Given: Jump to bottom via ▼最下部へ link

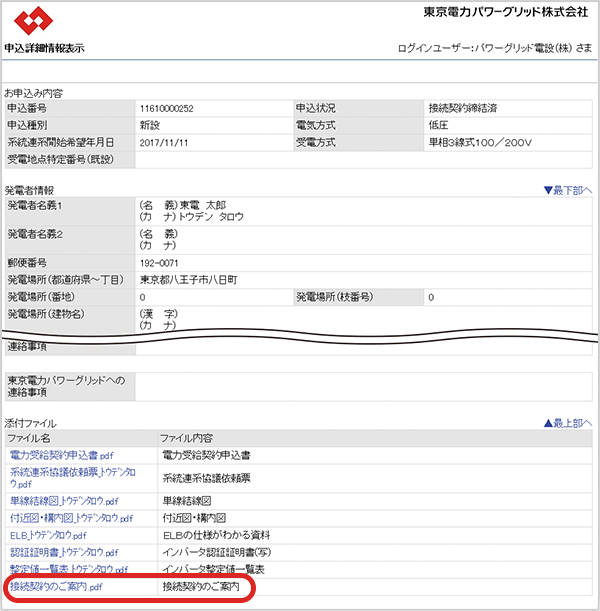Looking at the screenshot, I should tap(568, 191).
